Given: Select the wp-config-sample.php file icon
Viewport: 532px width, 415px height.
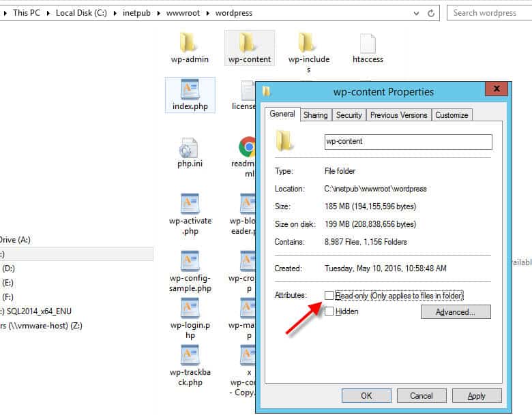Looking at the screenshot, I should pyautogui.click(x=190, y=260).
